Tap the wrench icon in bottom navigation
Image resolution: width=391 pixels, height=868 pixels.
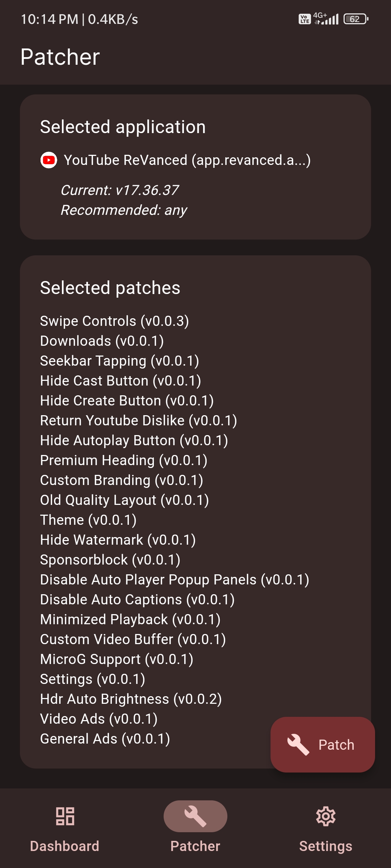(195, 816)
